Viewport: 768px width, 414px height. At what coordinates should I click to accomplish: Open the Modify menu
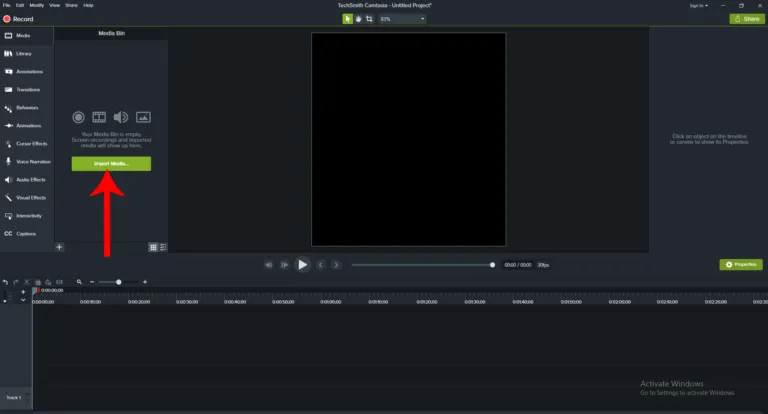[37, 5]
